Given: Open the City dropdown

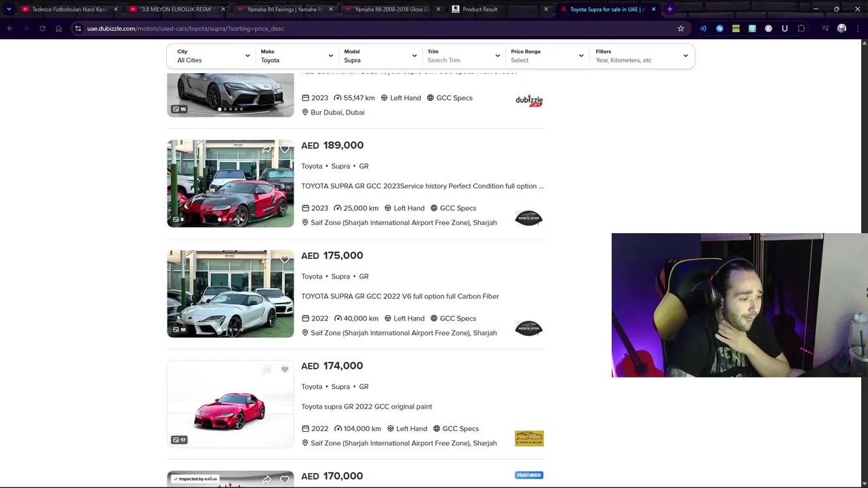Looking at the screenshot, I should click(x=214, y=56).
